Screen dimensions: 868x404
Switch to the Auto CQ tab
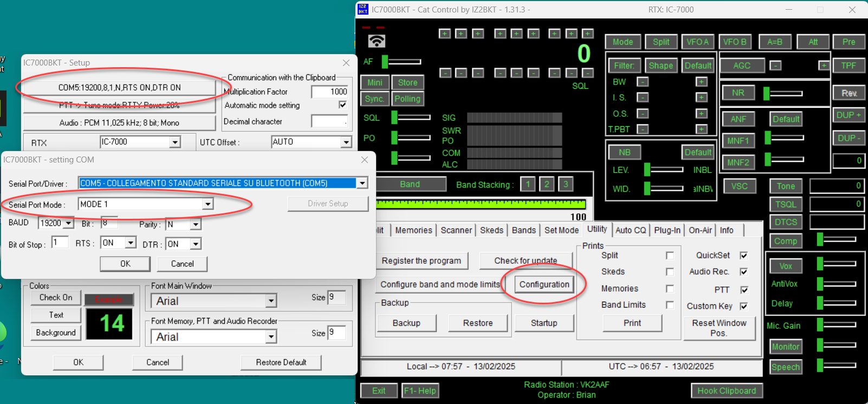click(631, 230)
